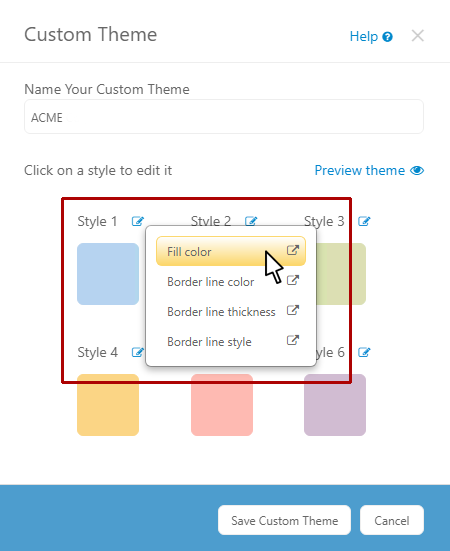Toggle the Preview theme eye icon
Viewport: 450px width, 551px height.
417,170
